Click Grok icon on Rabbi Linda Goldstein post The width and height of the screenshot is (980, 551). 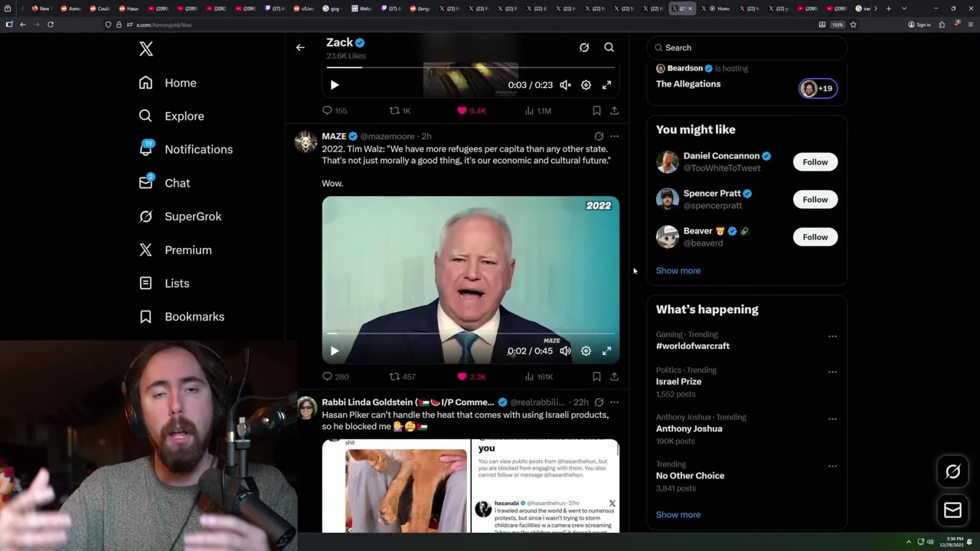(599, 403)
